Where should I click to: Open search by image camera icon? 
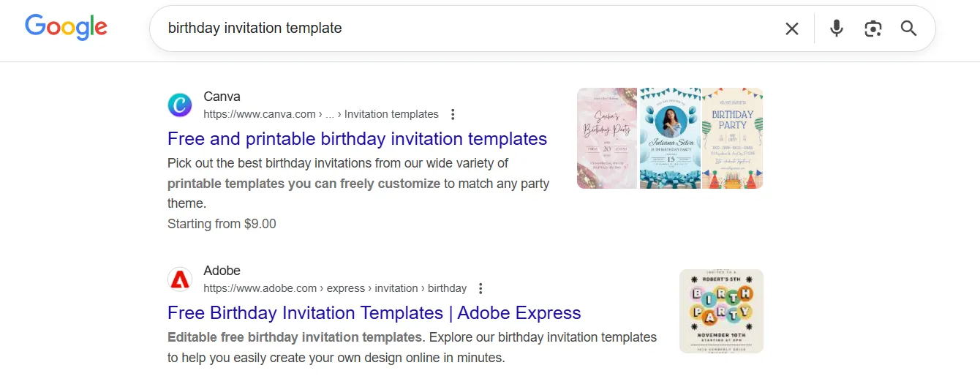click(872, 29)
